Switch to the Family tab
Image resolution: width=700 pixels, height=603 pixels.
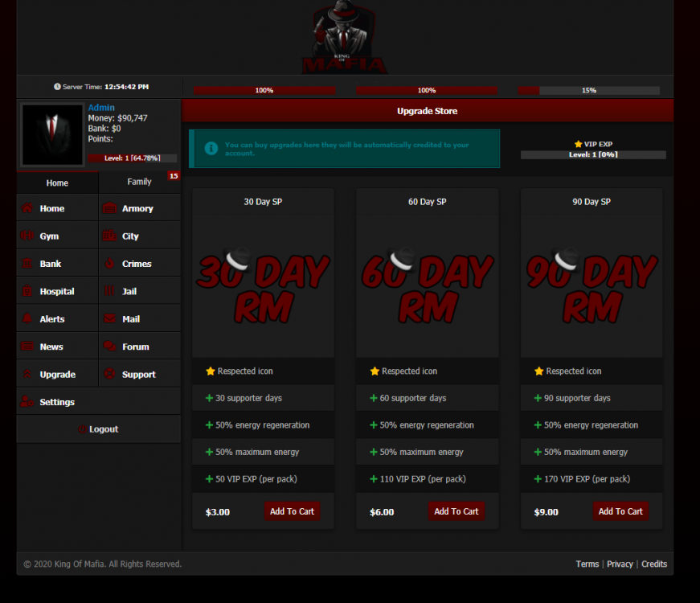139,182
